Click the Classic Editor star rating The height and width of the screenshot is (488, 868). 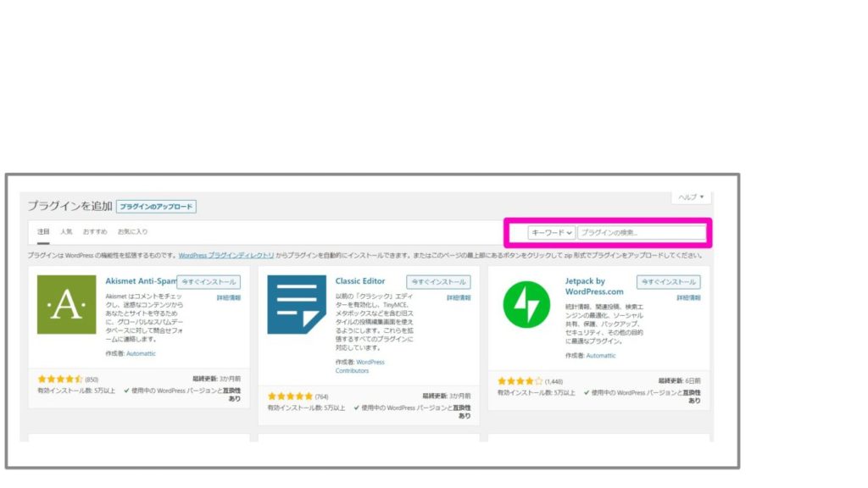[290, 396]
